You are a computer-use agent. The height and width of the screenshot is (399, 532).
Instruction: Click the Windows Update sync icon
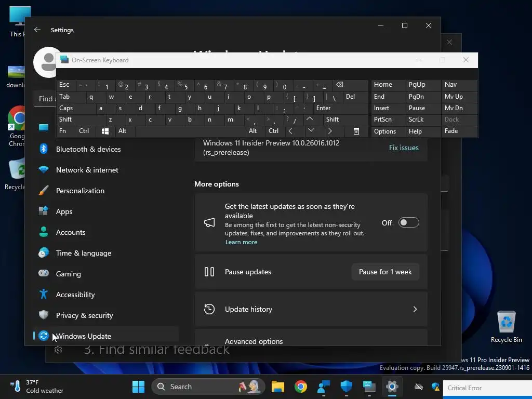point(44,336)
